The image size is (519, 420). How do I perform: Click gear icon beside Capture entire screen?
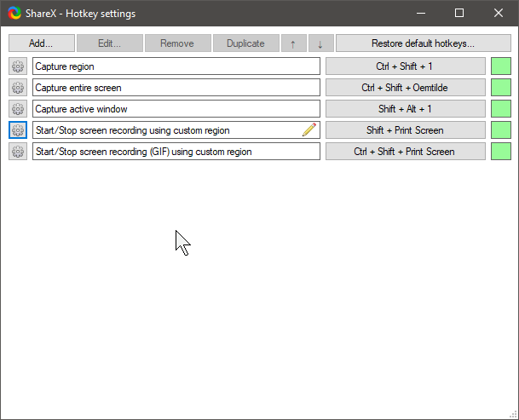pos(18,88)
